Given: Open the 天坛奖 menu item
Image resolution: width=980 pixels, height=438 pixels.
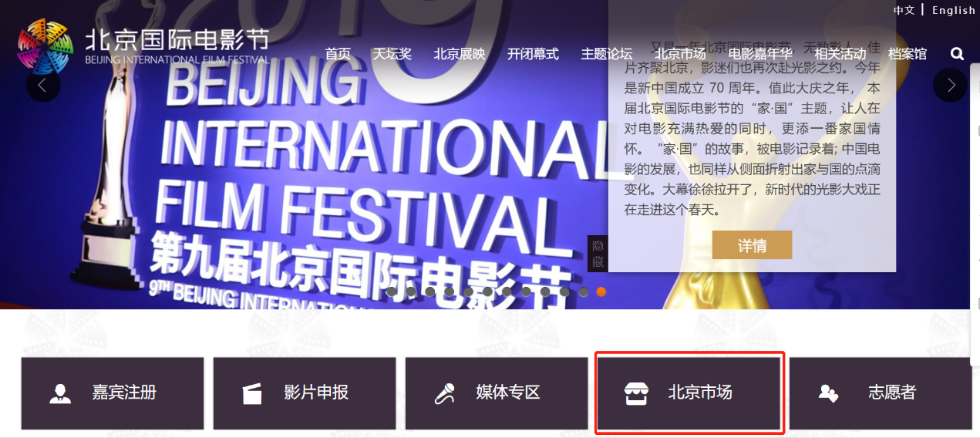Looking at the screenshot, I should 392,54.
